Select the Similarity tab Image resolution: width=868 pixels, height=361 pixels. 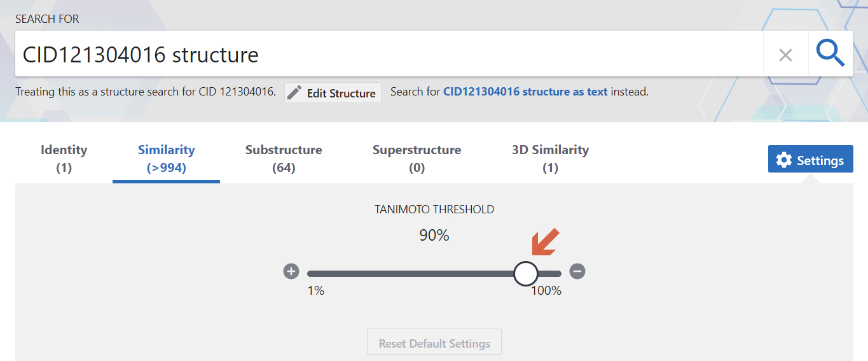point(166,159)
